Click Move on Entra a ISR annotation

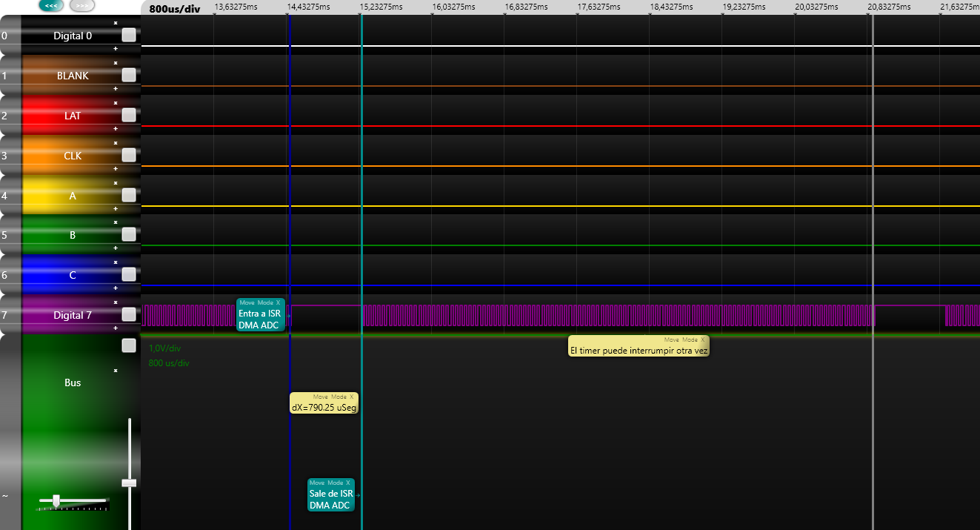click(x=247, y=302)
